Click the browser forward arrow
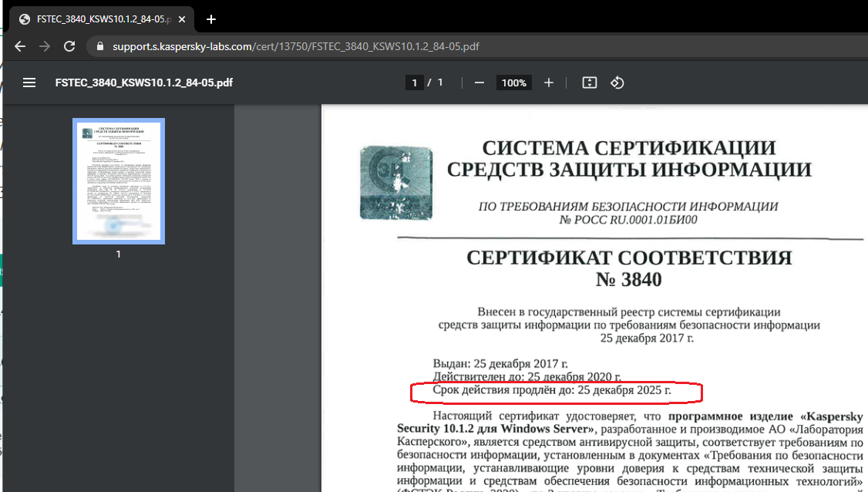 pos(45,46)
